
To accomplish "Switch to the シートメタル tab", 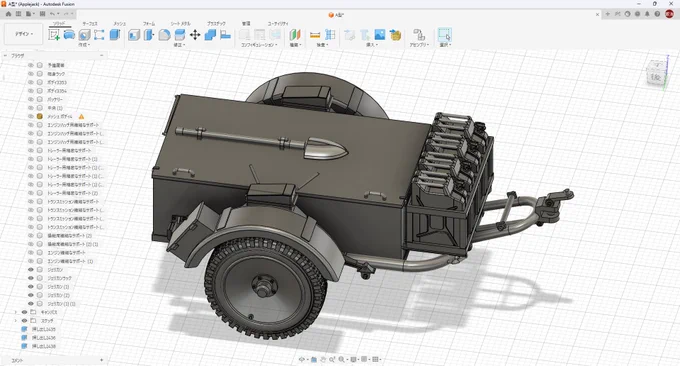I will tap(180, 24).
